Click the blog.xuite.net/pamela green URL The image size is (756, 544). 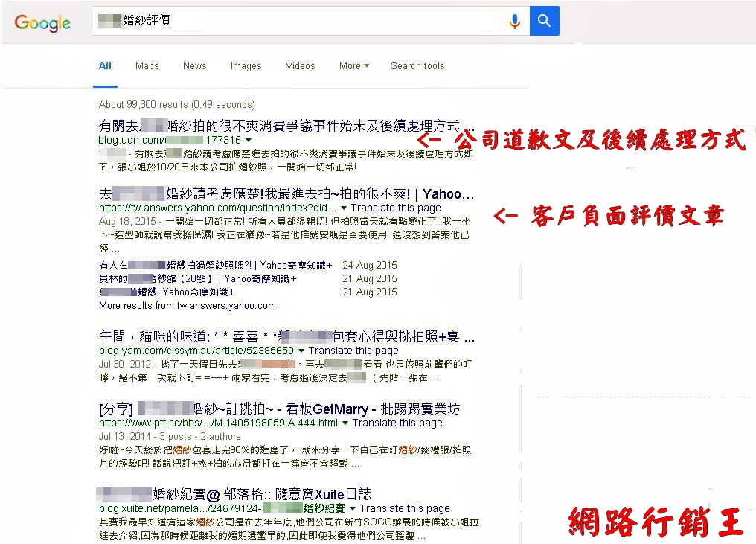(222, 508)
